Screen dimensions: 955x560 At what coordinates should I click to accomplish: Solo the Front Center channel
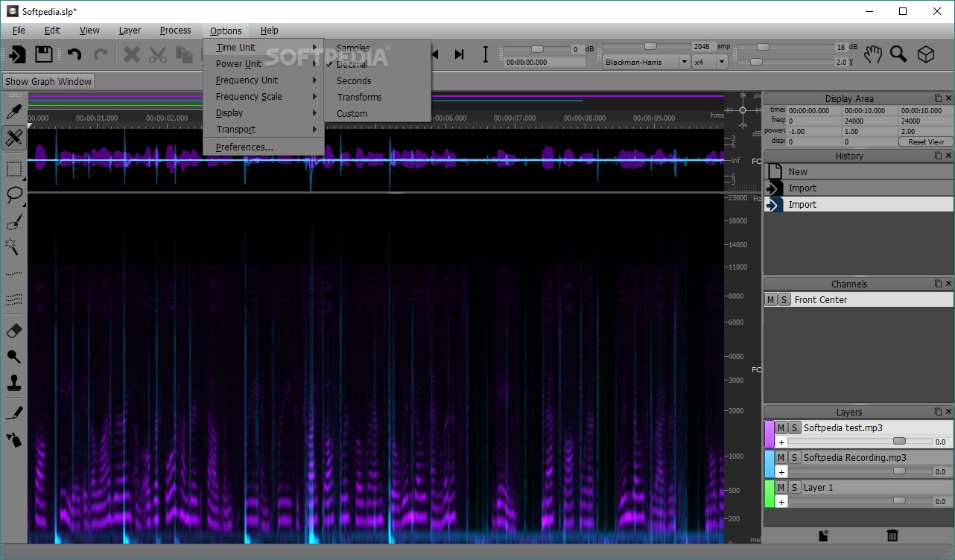(784, 299)
